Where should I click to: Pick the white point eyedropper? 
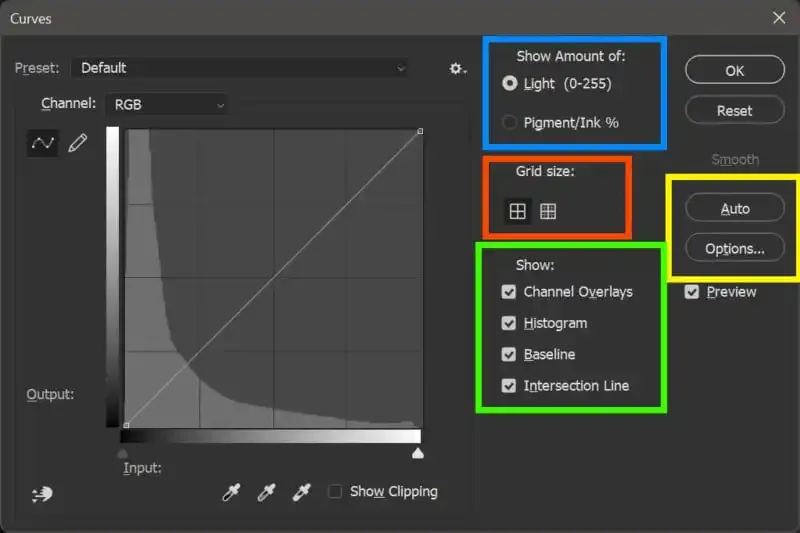[x=301, y=492]
